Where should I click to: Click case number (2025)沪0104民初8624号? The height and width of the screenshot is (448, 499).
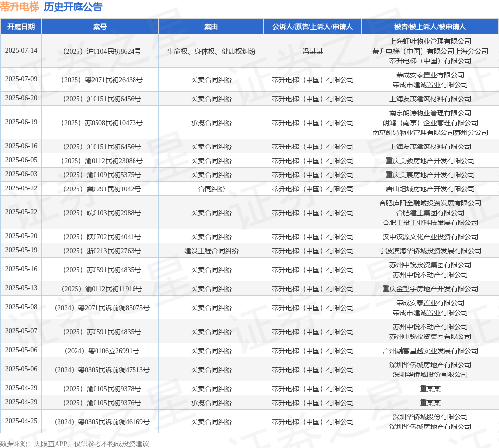point(102,51)
